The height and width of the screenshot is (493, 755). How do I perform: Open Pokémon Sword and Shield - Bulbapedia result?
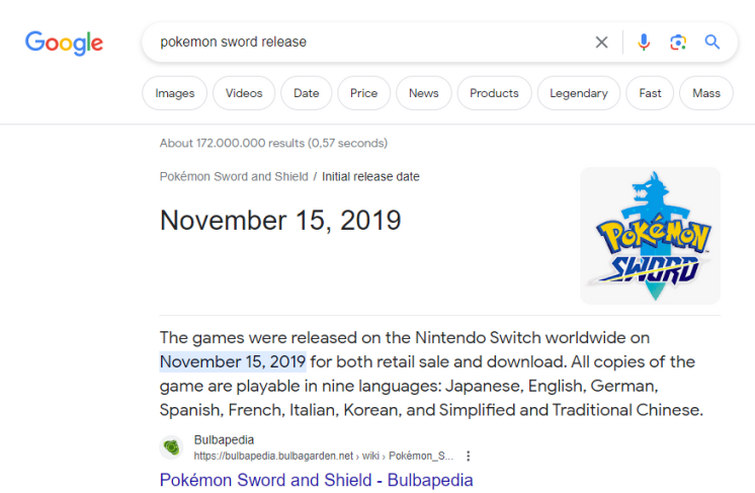point(316,480)
